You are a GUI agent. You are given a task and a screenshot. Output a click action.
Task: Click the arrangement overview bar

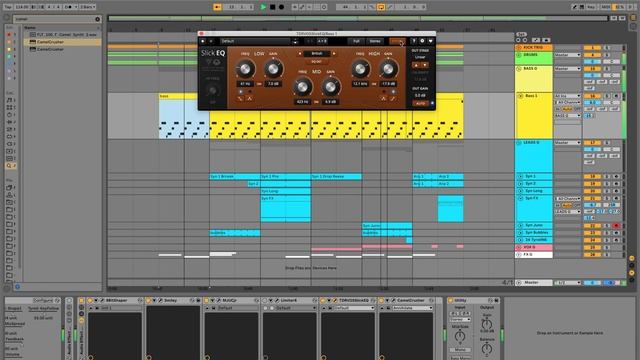[358, 18]
